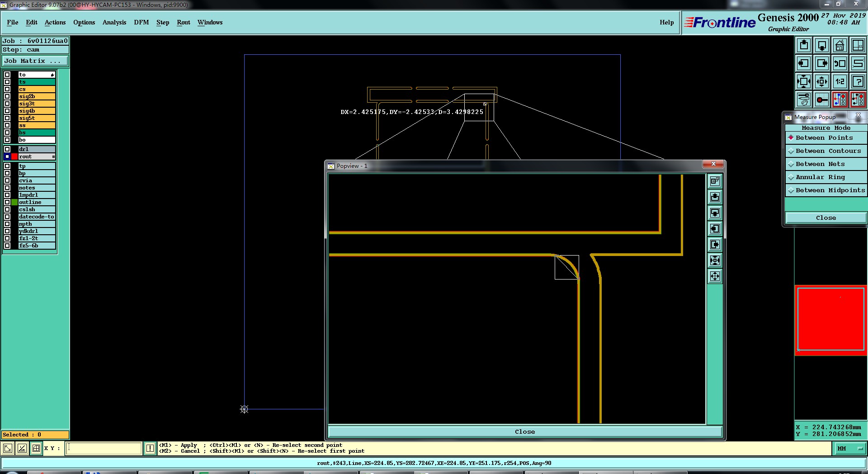Click the top icon in Popview sidebar
Viewport: 868px width, 474px height.
(x=715, y=181)
